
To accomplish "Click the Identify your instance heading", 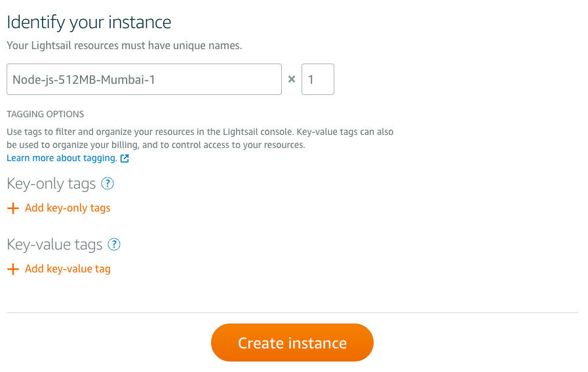I will (88, 22).
